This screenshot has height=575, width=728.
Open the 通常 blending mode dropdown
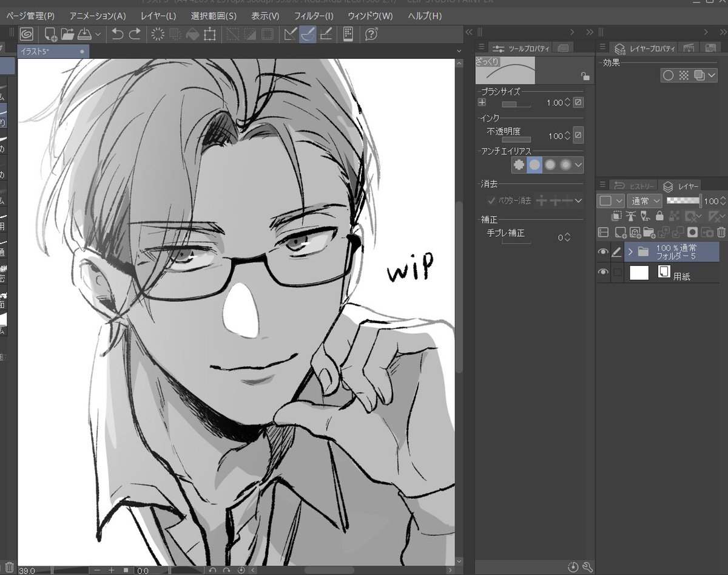coord(645,201)
